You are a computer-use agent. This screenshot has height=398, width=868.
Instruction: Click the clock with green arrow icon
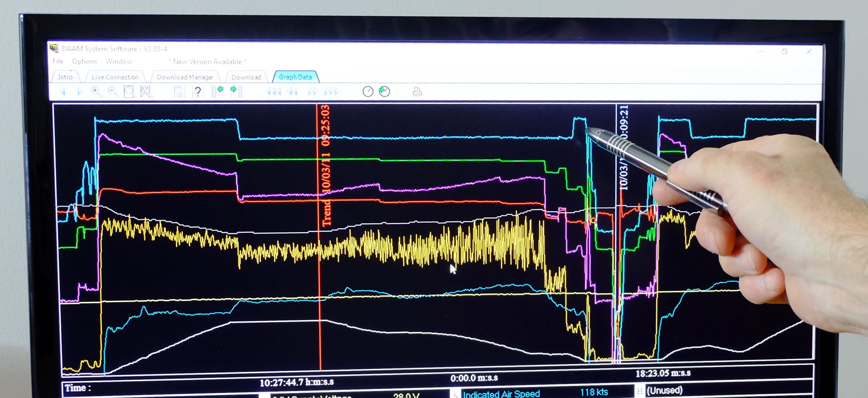point(384,92)
